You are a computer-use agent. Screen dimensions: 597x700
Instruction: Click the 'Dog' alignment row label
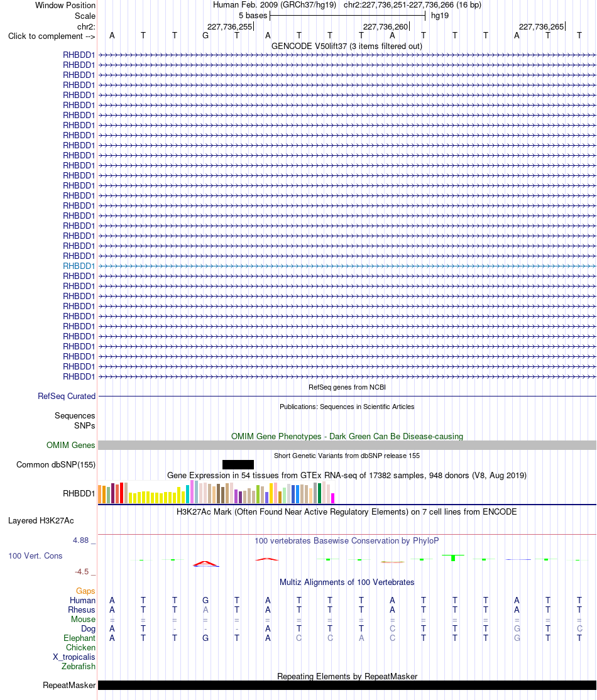(88, 628)
